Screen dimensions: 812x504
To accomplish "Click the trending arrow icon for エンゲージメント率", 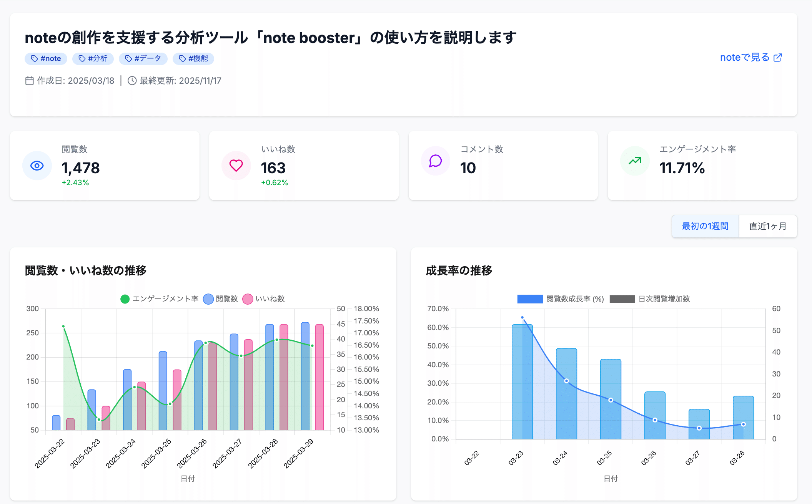I will click(x=635, y=161).
